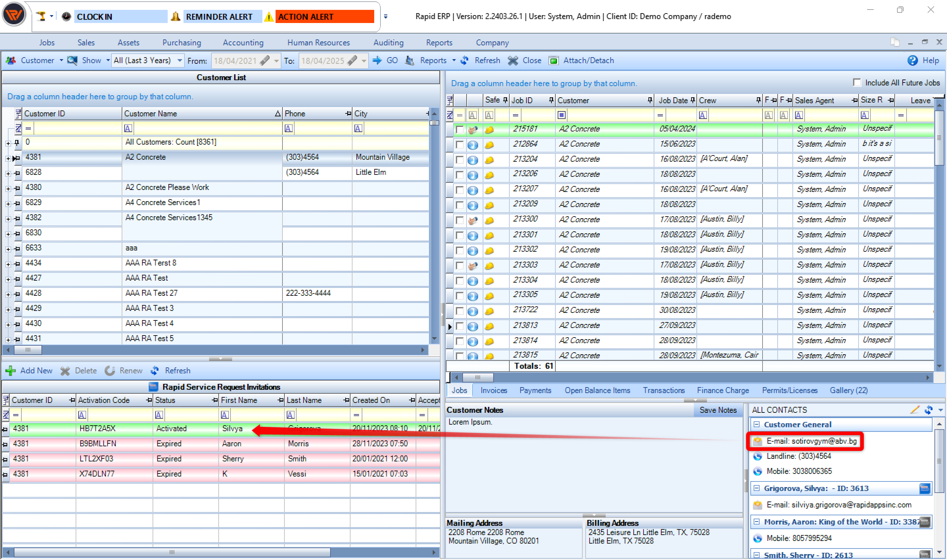Click the Rapid ERP logo icon
The width and height of the screenshot is (947, 560).
click(14, 15)
